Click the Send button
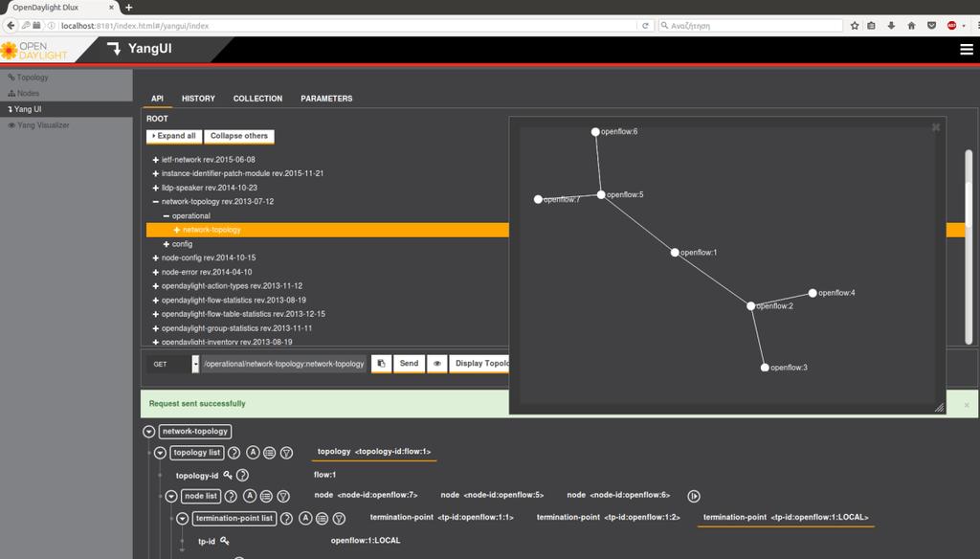Image resolution: width=980 pixels, height=559 pixels. (409, 364)
